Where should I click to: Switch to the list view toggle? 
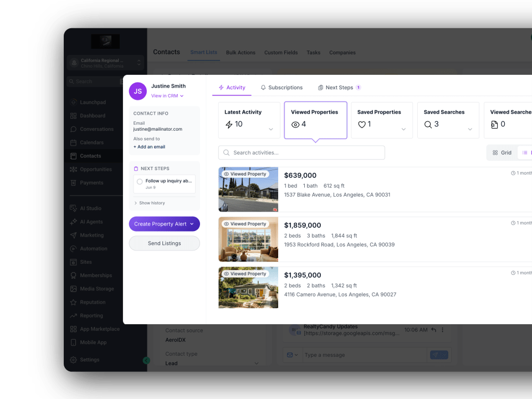click(525, 153)
